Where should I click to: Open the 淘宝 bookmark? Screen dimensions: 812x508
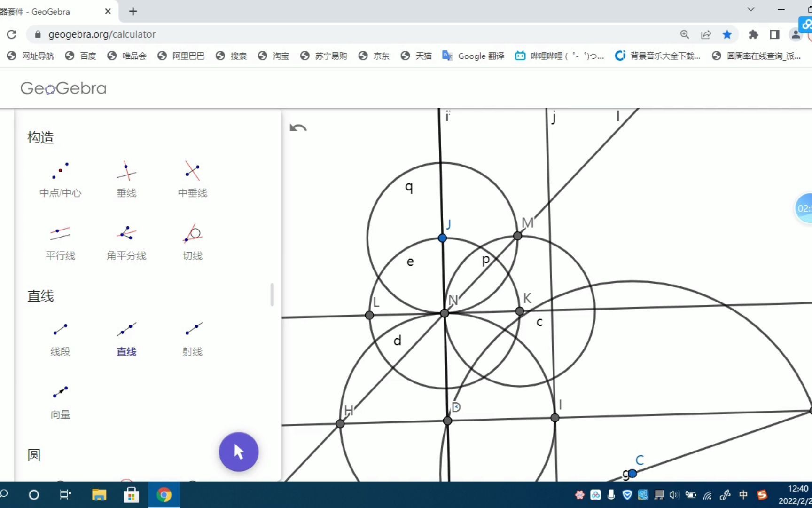pos(273,56)
